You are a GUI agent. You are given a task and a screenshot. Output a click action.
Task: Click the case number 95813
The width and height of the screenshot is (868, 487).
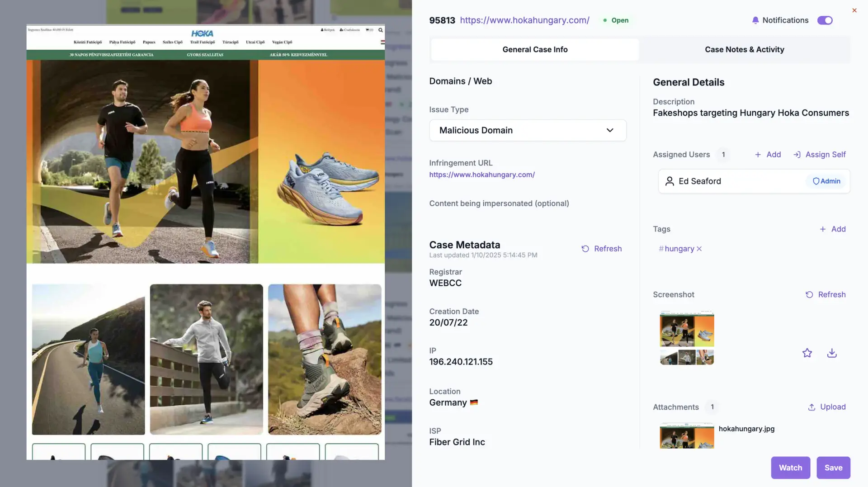click(x=442, y=20)
